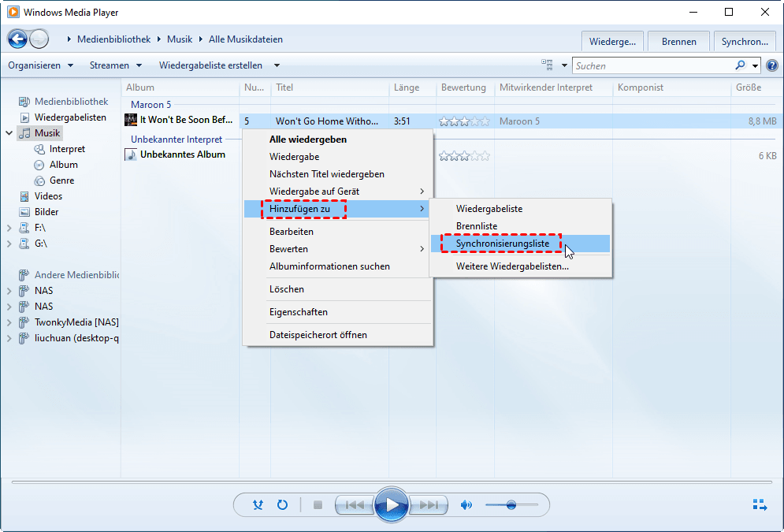Open the Streamen dropdown menu

[116, 65]
